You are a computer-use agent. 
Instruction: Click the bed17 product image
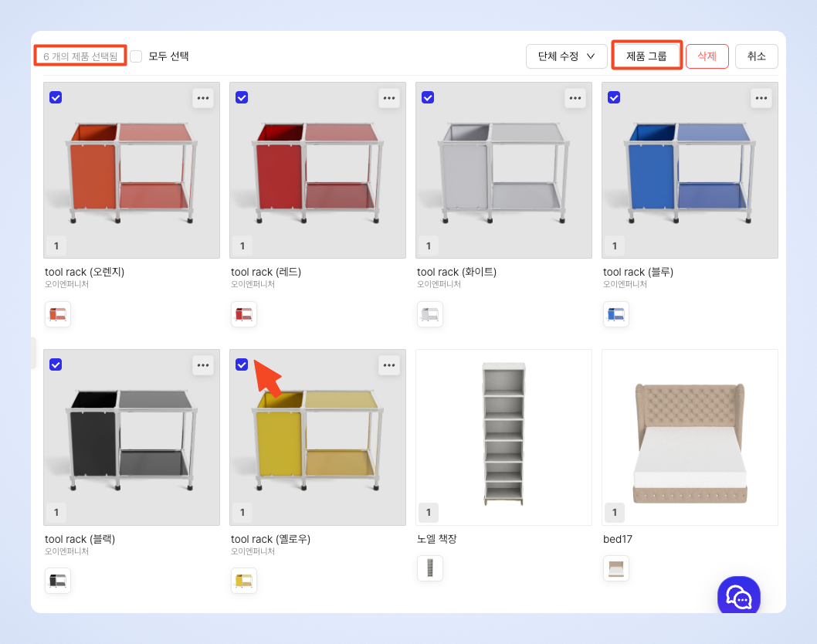coord(690,437)
